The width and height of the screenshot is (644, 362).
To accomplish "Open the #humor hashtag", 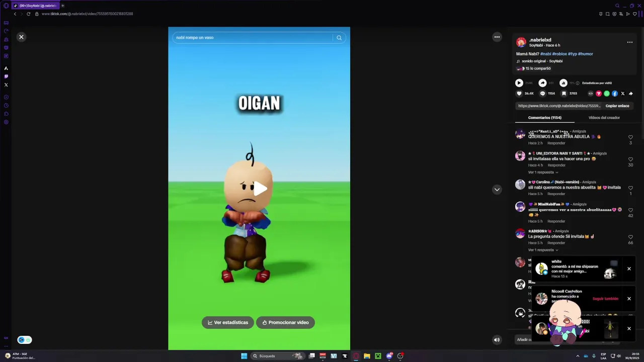I will coord(586,54).
